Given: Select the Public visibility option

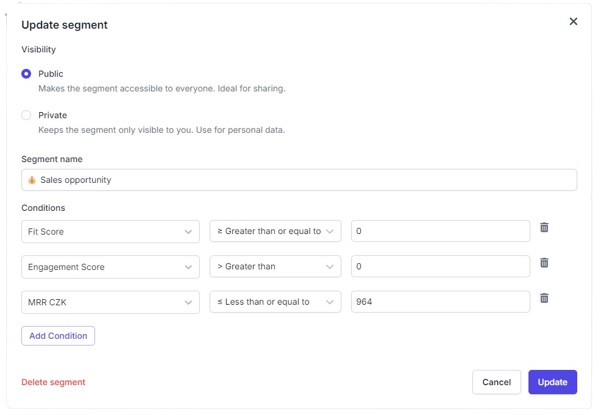Looking at the screenshot, I should [x=27, y=74].
